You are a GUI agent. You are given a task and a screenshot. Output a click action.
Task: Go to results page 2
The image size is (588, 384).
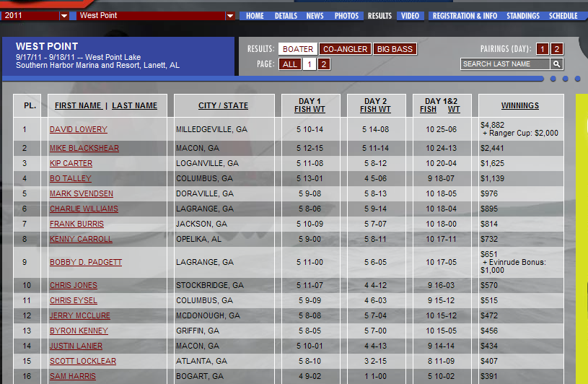click(x=324, y=64)
